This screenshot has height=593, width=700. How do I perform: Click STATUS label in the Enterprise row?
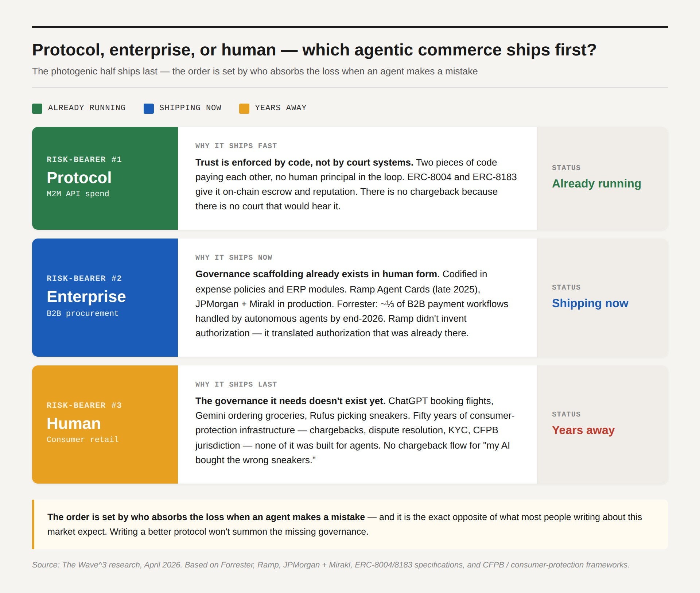(x=566, y=287)
